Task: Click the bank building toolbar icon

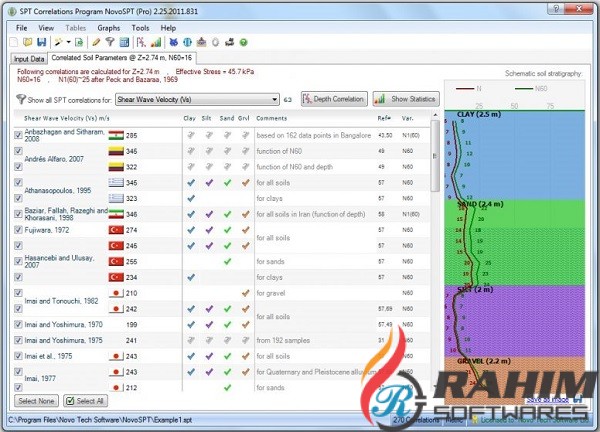Action: pyautogui.click(x=202, y=42)
